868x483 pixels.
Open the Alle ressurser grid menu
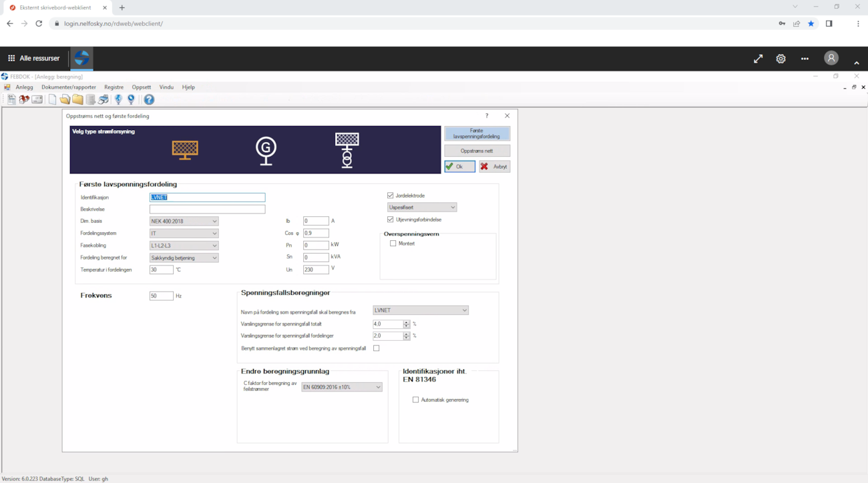pyautogui.click(x=33, y=58)
